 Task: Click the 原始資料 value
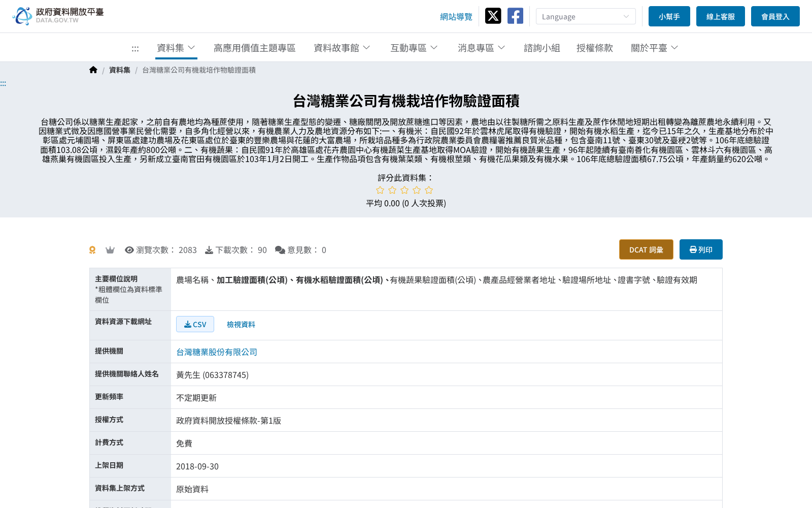coord(192,489)
